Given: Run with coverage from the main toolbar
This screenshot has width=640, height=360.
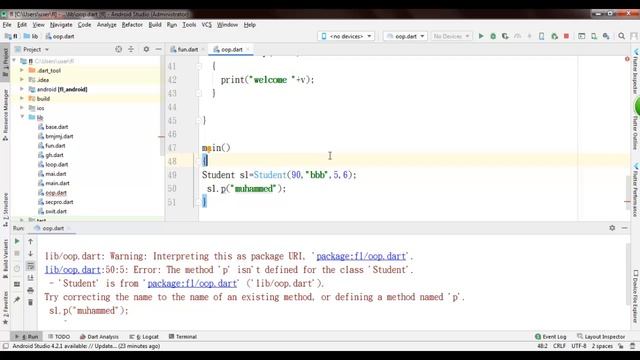Looking at the screenshot, I should coord(505,36).
